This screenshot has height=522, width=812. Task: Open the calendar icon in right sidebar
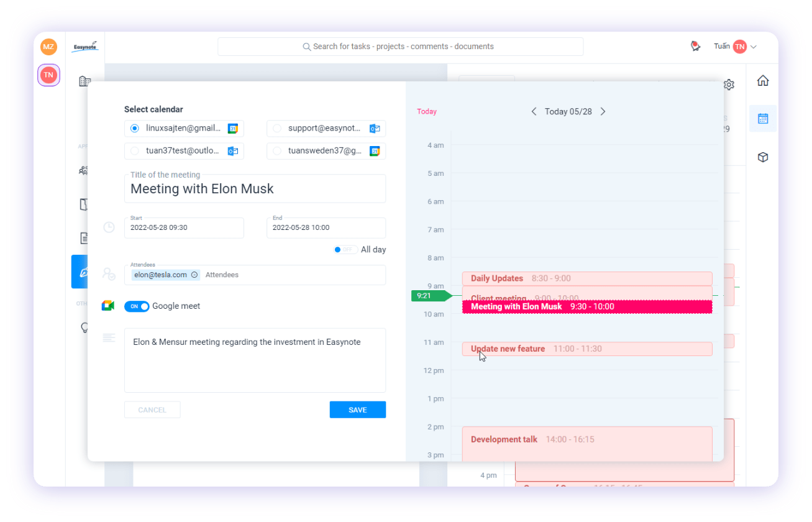pos(763,118)
